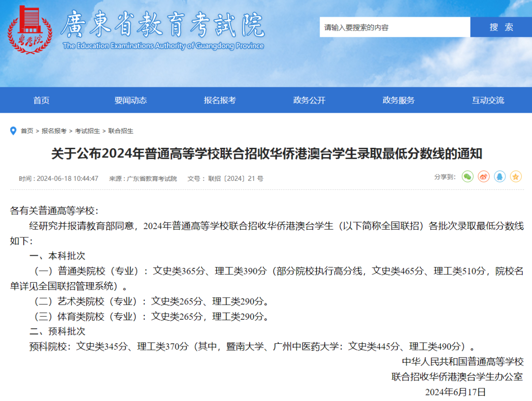Viewport: 532px width, 401px height.
Task: Open the 报名报考 navigation menu item
Action: tap(220, 100)
